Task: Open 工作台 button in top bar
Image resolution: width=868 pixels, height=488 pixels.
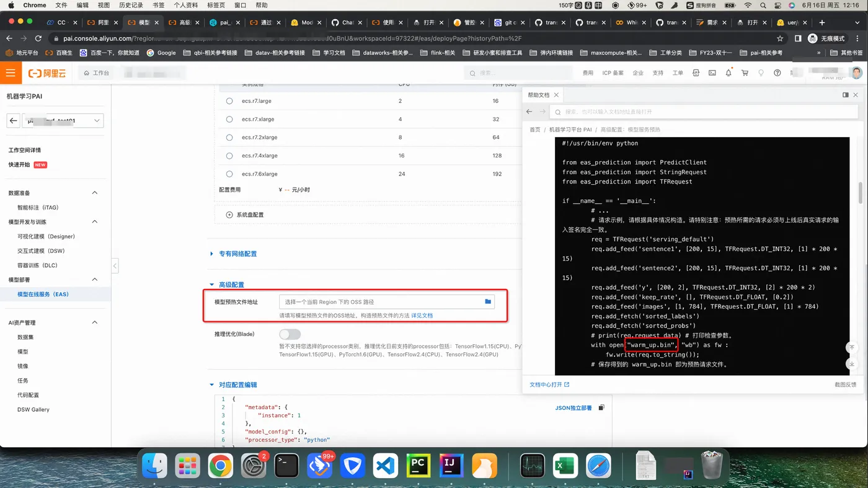Action: [97, 73]
